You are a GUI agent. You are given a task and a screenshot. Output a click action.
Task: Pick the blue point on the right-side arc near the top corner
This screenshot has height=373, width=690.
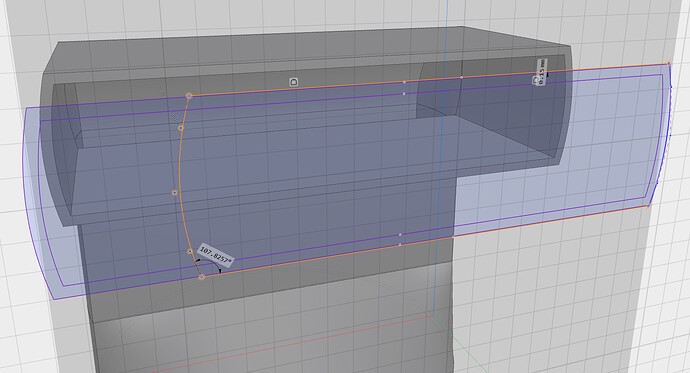671,87
